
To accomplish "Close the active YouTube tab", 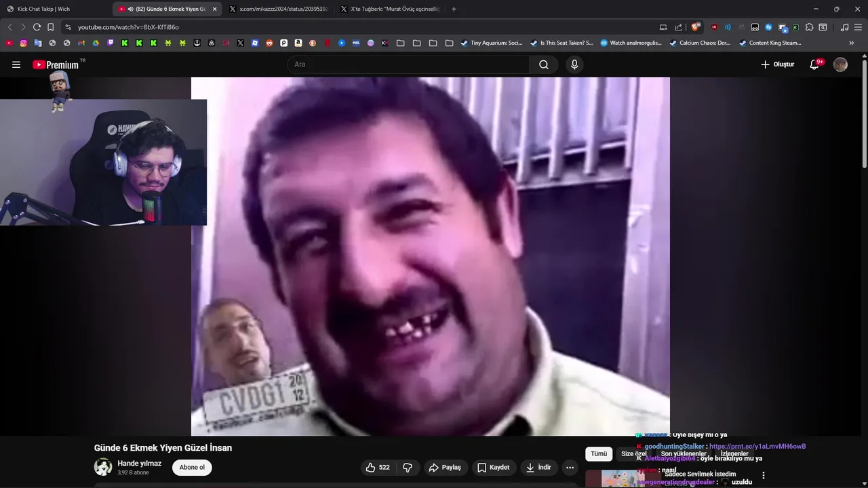I will coord(215,9).
